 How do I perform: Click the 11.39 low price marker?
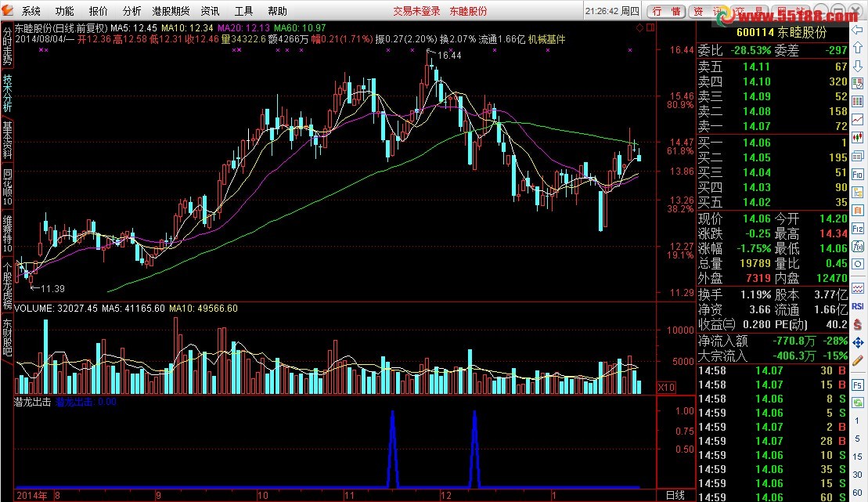[52, 289]
